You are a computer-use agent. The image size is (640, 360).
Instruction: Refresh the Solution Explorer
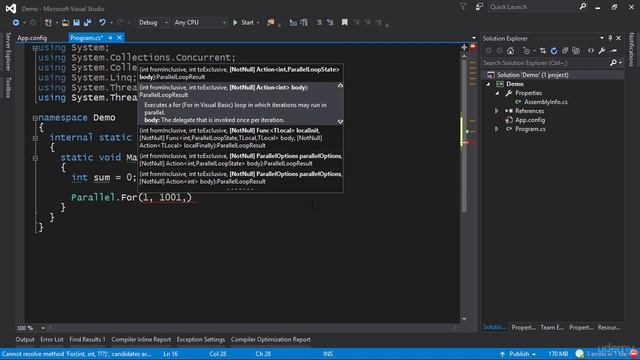point(553,51)
